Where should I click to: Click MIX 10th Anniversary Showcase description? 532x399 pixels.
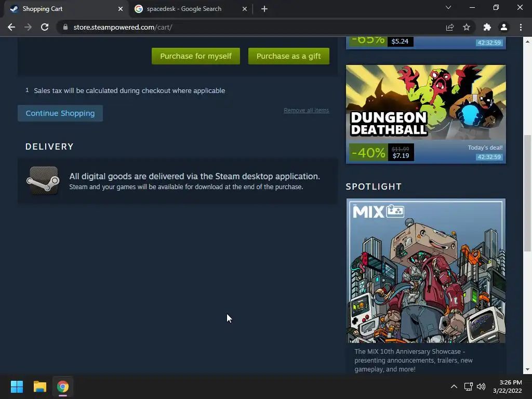pos(414,361)
